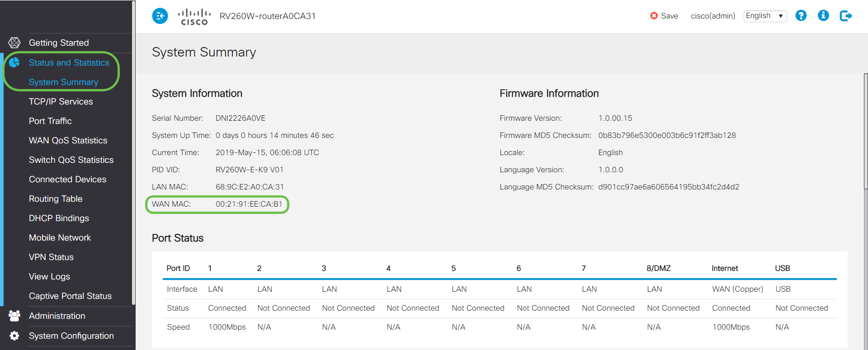Click the Cisco logo
This screenshot has height=350, width=868.
click(194, 17)
